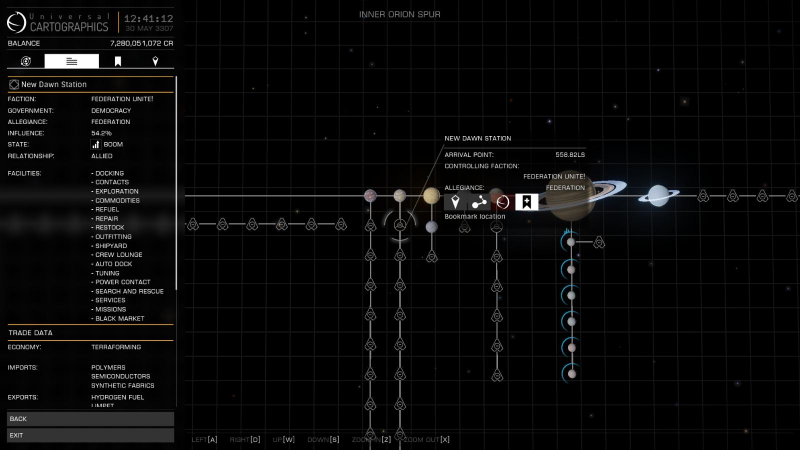The width and height of the screenshot is (800, 450).
Task: Click the info panel vertical scrollbar
Action: (x=176, y=184)
